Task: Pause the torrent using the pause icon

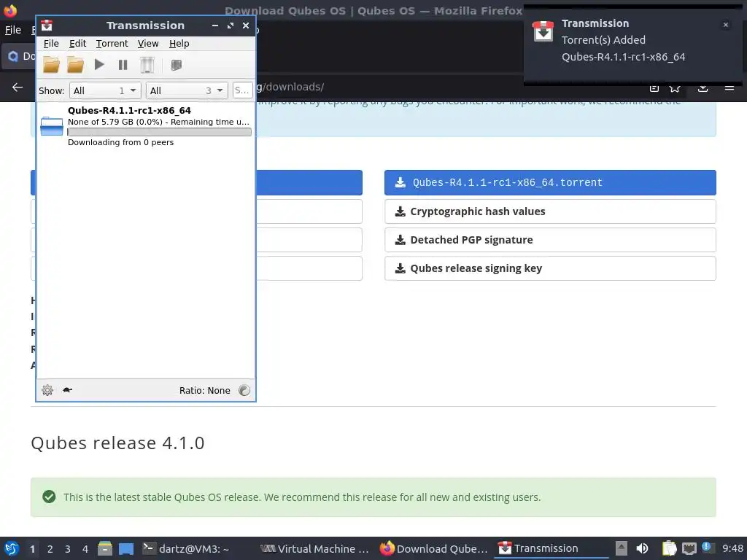Action: [123, 65]
